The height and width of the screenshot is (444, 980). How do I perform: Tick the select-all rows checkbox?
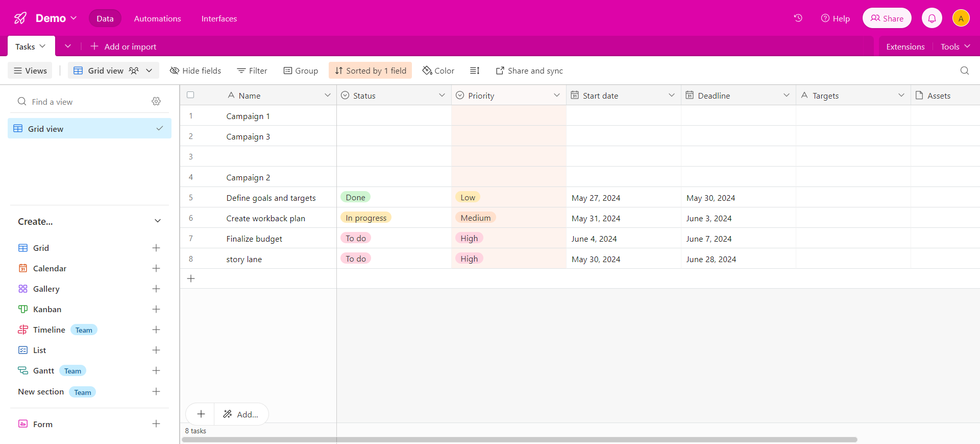190,95
